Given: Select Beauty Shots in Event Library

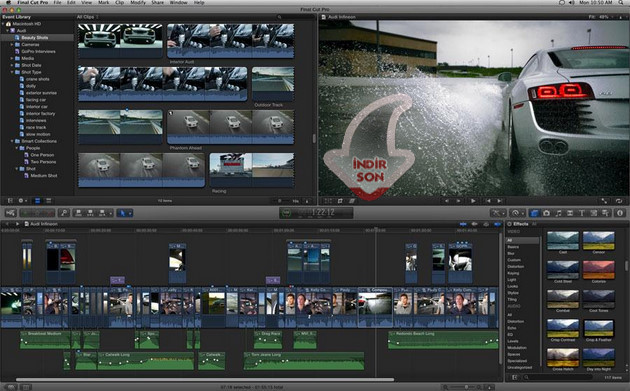Looking at the screenshot, I should (35, 38).
